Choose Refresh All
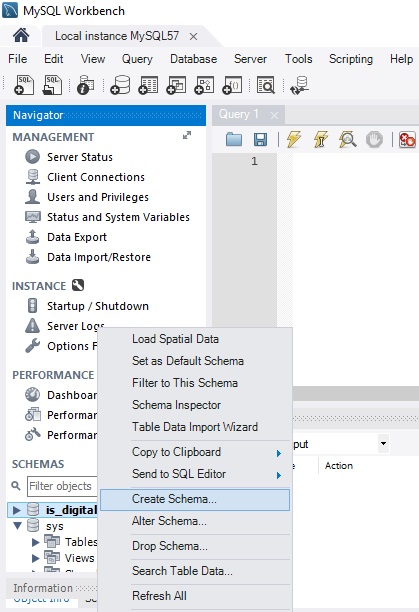 [195, 596]
